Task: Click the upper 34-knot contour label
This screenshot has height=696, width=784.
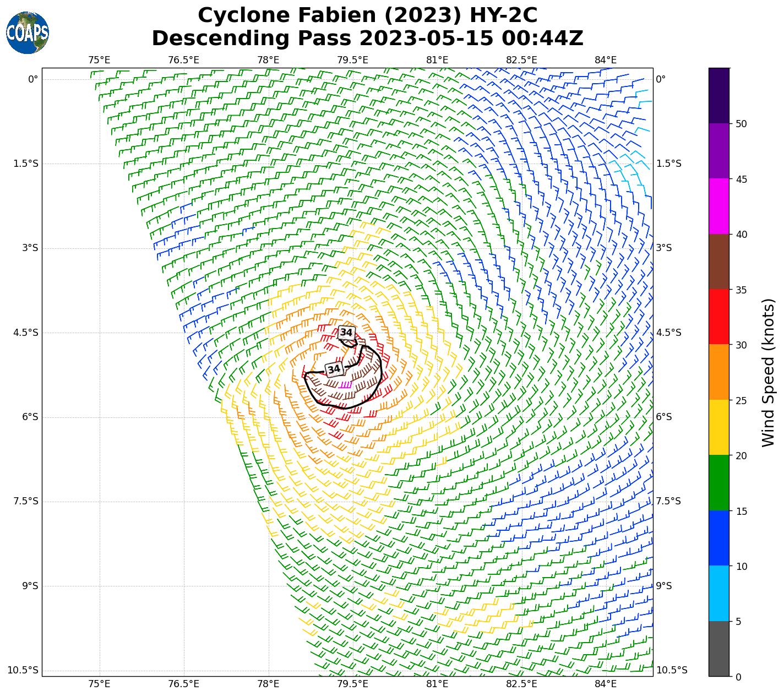Action: coord(346,333)
